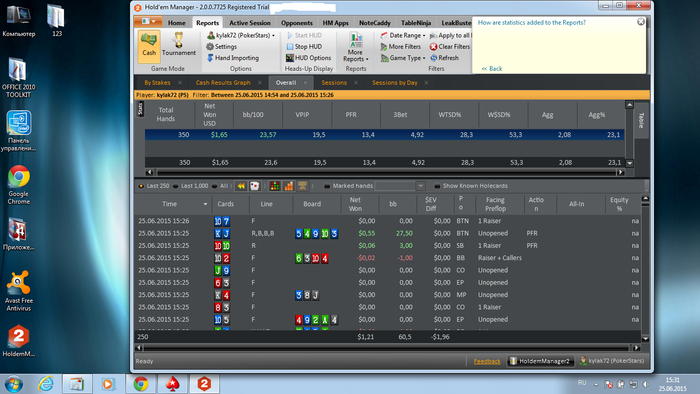
Task: Open player kylak72 (PokerStars) dropdown
Action: [241, 35]
